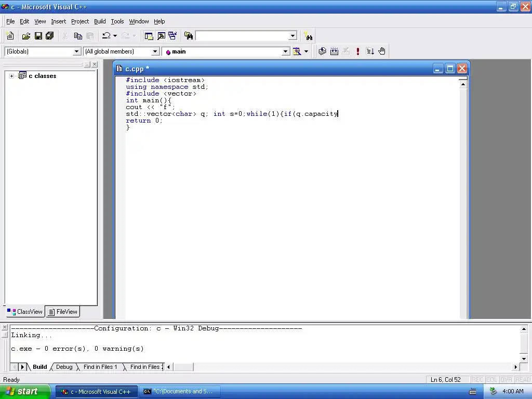Click the Output pane scroll up arrow
The height and width of the screenshot is (399, 532).
[x=524, y=329]
